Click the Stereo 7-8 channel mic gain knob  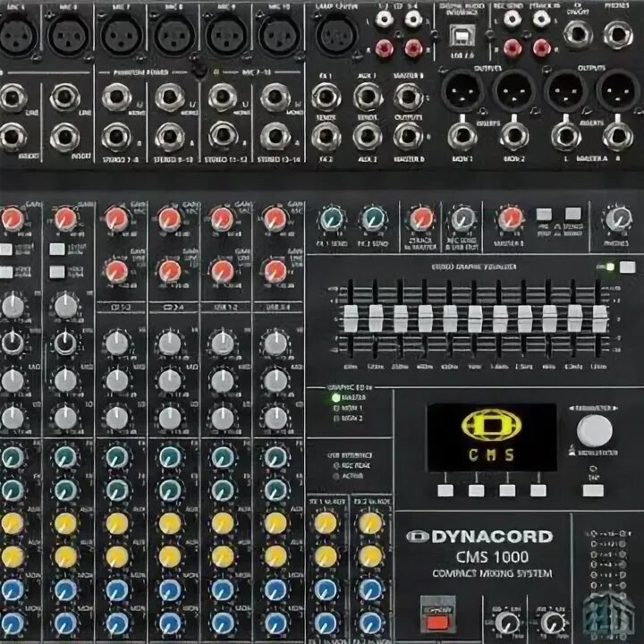(x=116, y=218)
